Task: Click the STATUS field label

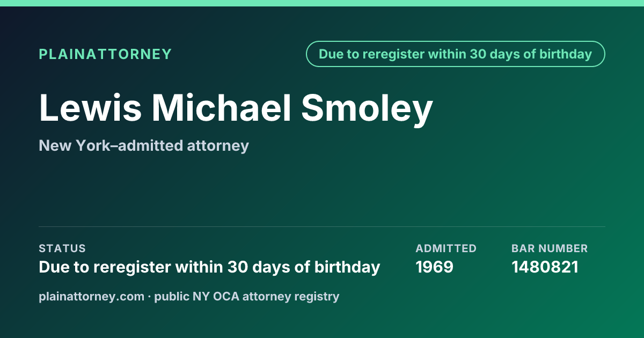Action: point(62,248)
